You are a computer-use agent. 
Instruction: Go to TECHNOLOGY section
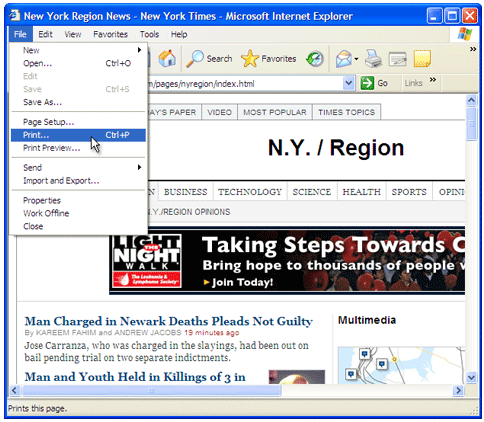[250, 192]
